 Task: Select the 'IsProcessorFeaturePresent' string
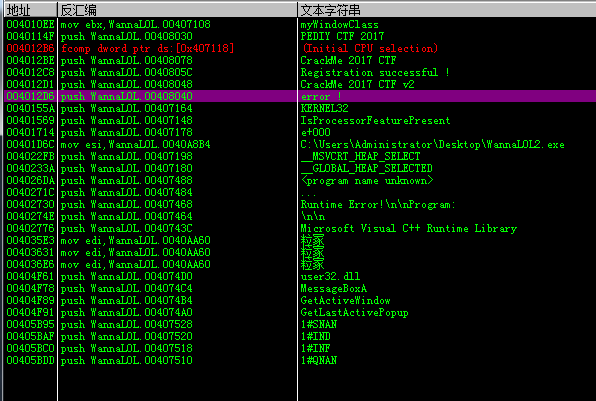point(375,120)
